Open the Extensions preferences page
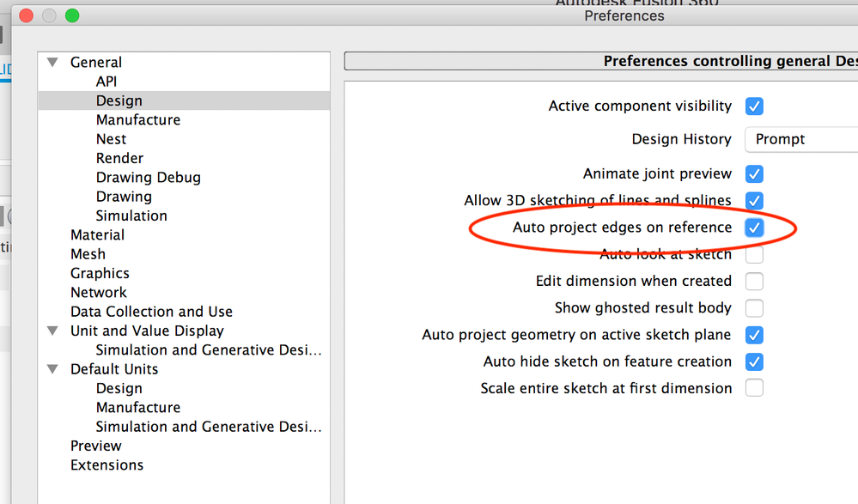 coord(106,465)
